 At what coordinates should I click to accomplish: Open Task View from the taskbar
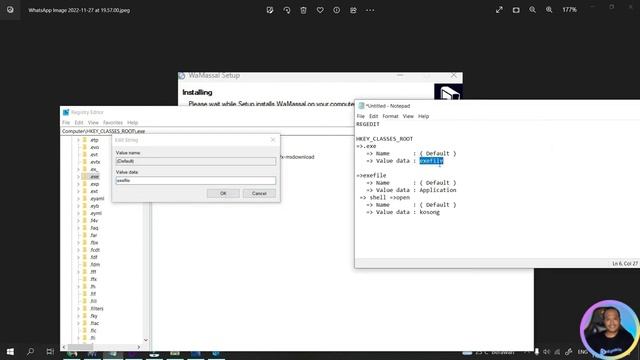pos(50,351)
